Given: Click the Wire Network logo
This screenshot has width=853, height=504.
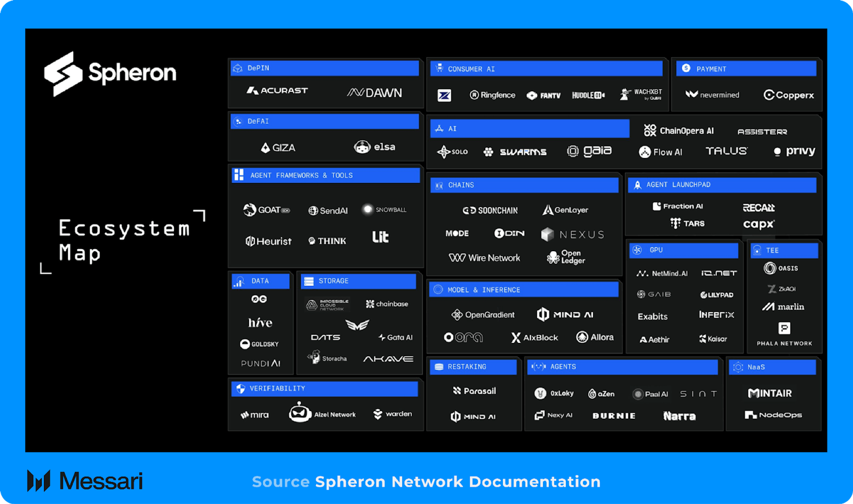Looking at the screenshot, I should coord(484,258).
